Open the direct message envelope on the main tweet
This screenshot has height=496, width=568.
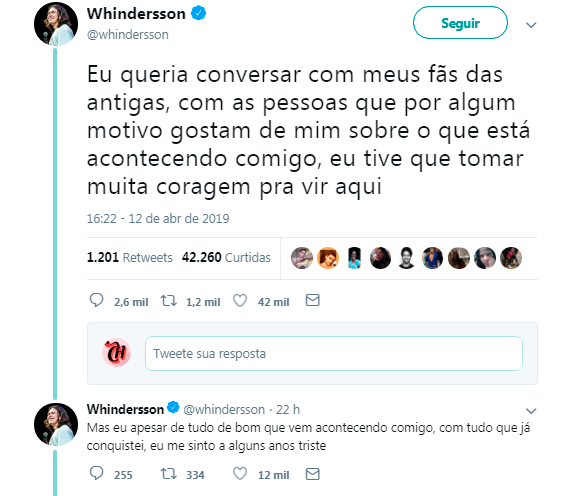312,300
